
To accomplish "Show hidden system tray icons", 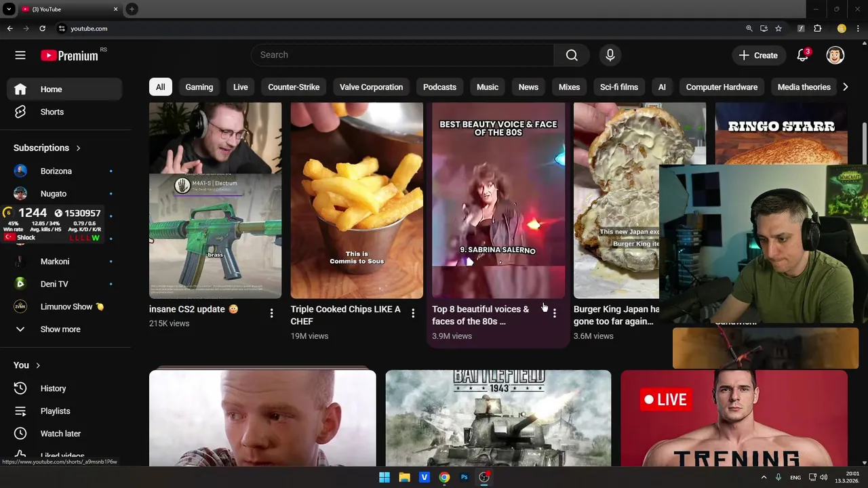I will (x=764, y=477).
